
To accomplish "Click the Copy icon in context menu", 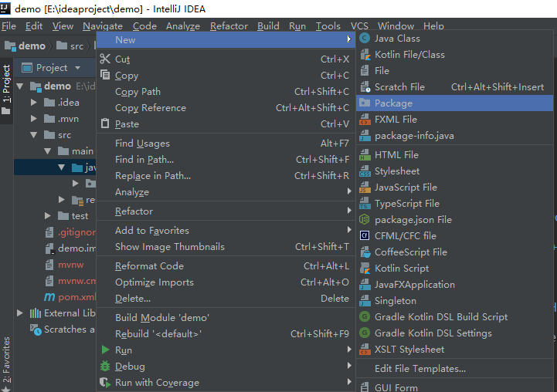I will tap(105, 75).
